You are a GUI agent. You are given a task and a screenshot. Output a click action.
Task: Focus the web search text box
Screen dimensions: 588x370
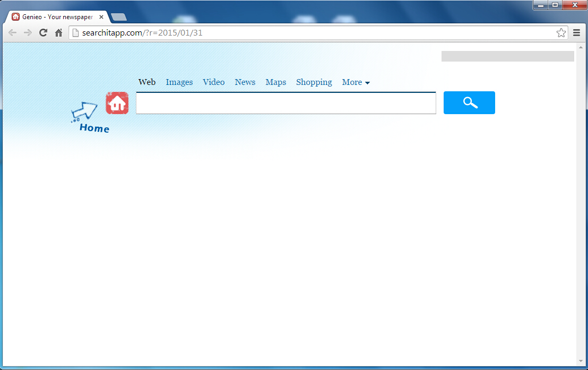pyautogui.click(x=286, y=103)
